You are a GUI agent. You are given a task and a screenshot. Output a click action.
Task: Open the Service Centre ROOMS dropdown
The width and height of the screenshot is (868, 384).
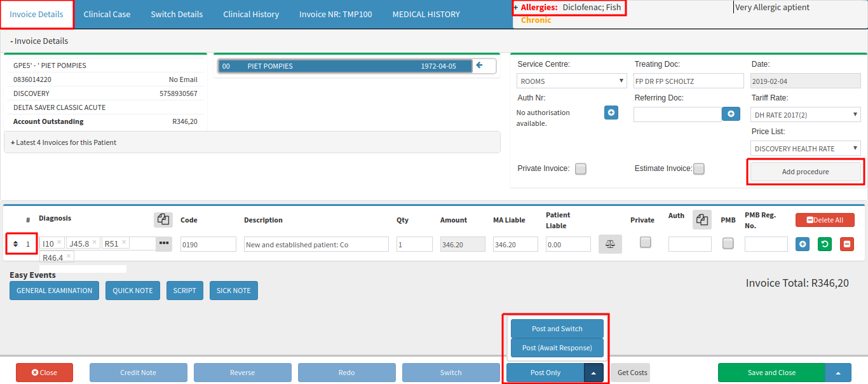click(x=572, y=81)
